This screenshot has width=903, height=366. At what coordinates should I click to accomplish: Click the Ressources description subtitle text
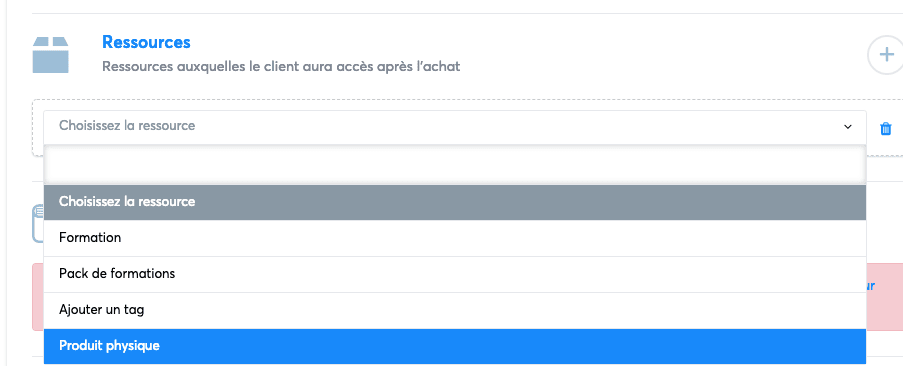tap(281, 67)
